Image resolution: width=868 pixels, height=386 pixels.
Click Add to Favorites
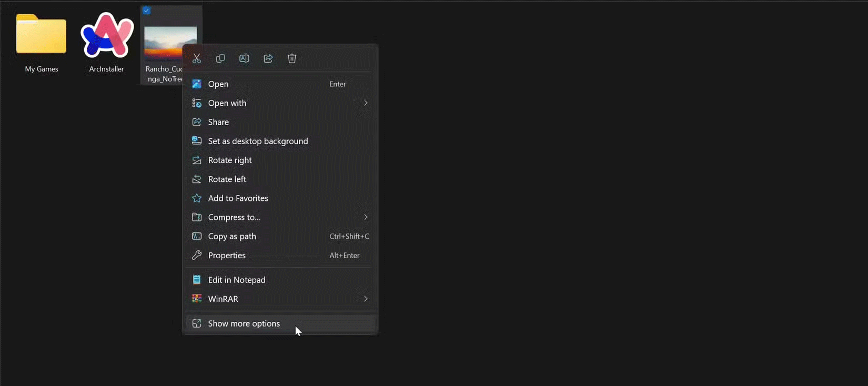238,198
